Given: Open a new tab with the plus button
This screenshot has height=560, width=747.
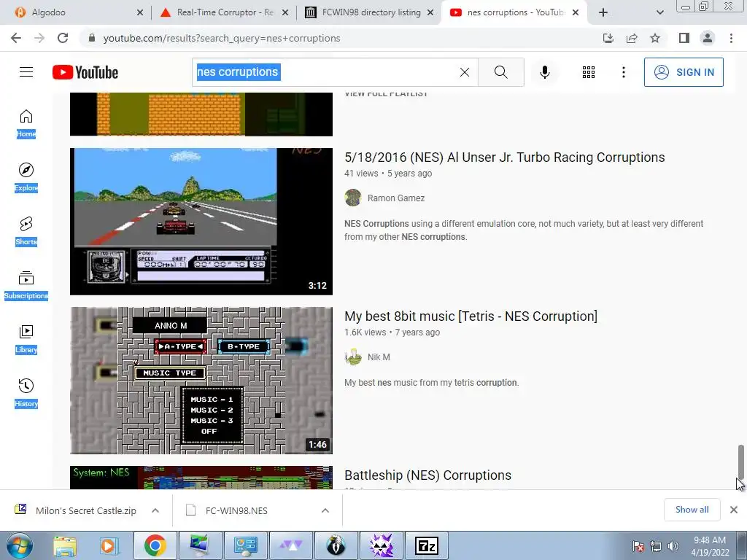Looking at the screenshot, I should tap(603, 12).
